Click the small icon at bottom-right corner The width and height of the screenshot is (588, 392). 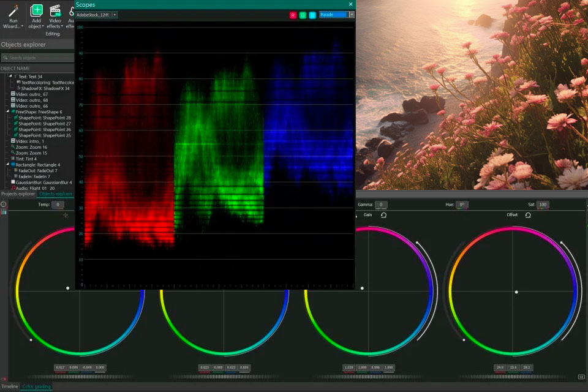(x=582, y=377)
